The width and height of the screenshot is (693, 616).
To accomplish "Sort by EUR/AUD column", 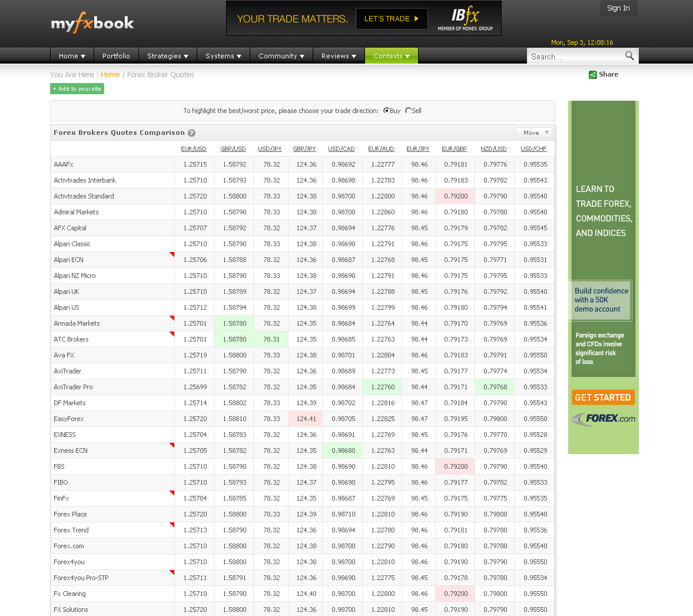I will pos(381,148).
